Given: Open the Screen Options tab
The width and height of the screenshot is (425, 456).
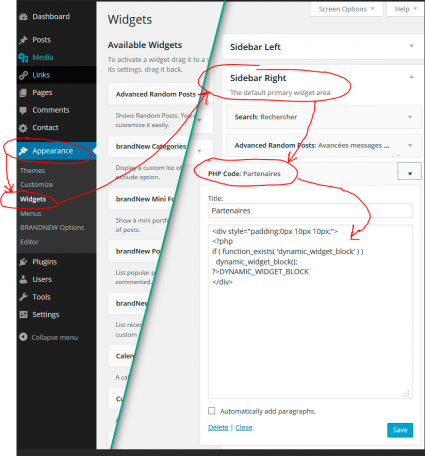Looking at the screenshot, I should 346,9.
